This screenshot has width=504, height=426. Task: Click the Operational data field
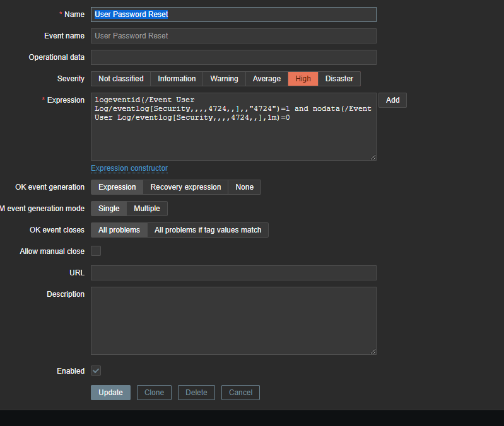coord(233,57)
